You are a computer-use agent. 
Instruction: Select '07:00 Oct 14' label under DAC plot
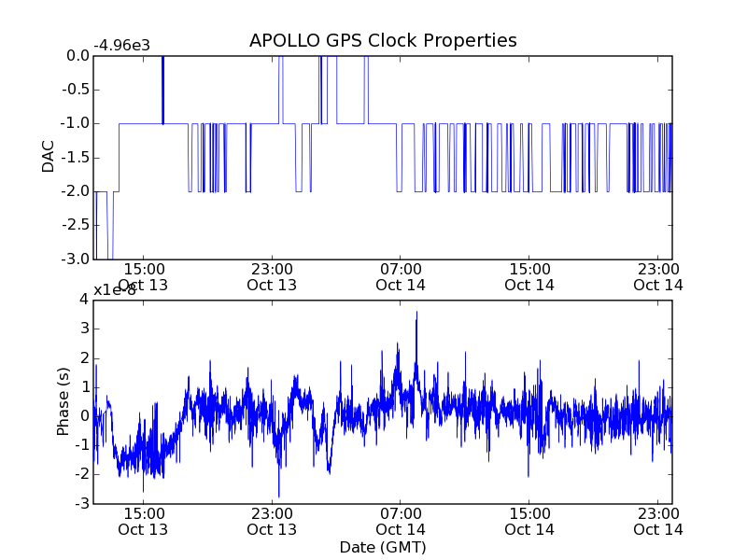401,277
